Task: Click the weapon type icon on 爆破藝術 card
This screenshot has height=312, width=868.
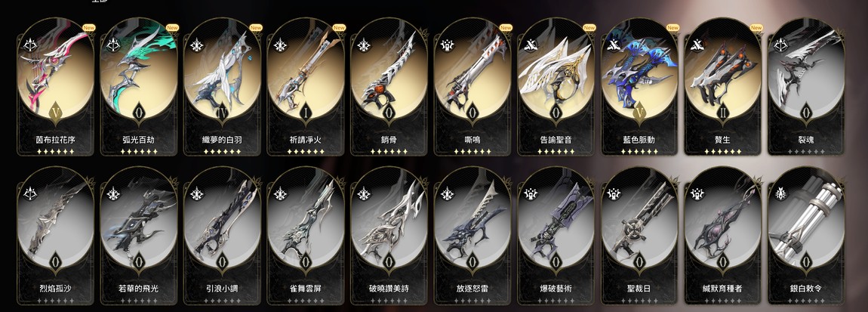Action: click(530, 193)
